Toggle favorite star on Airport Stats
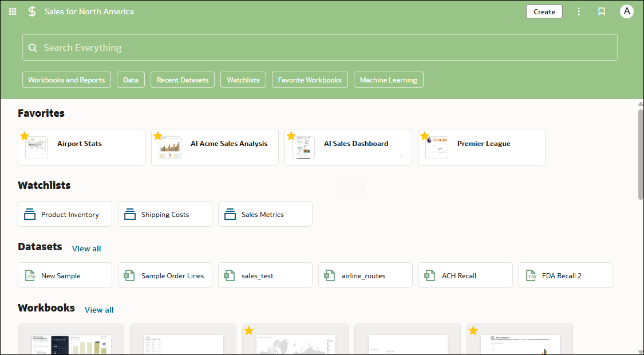644x355 pixels. pos(25,136)
